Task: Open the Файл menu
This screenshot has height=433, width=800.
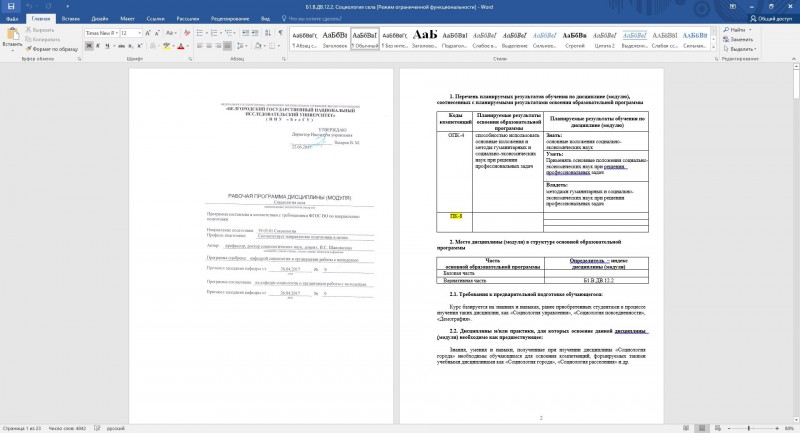Action: tap(12, 19)
